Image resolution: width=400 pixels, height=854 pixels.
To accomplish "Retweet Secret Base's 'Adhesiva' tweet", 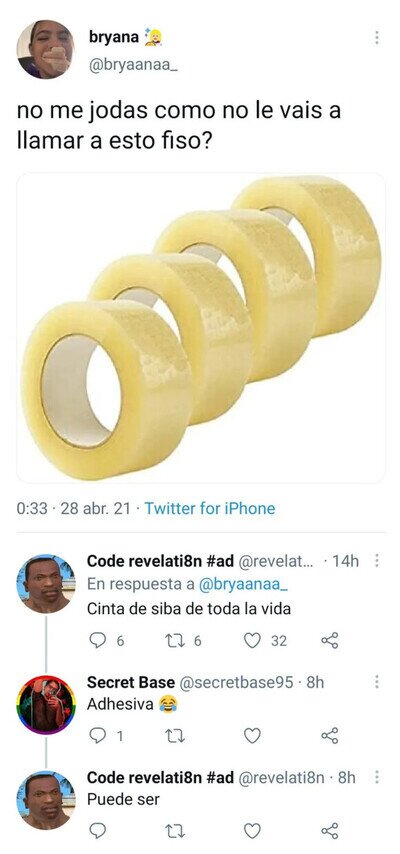I will [176, 736].
